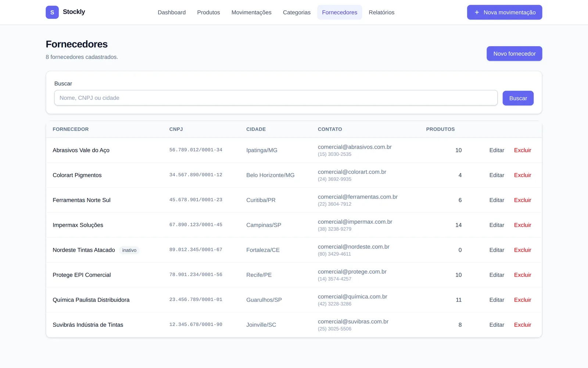Viewport: 588px width, 368px height.
Task: Select the Fornecedores nav tab
Action: (340, 13)
